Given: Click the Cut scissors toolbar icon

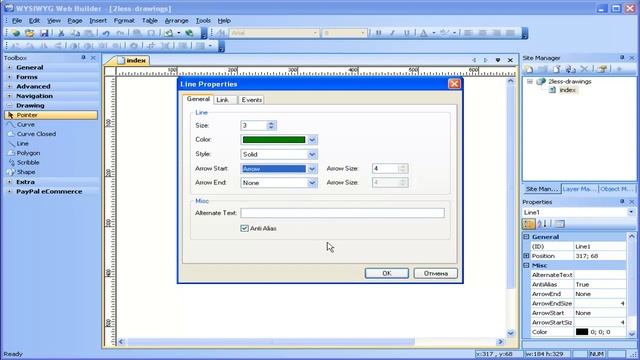Looking at the screenshot, I should coord(61,33).
